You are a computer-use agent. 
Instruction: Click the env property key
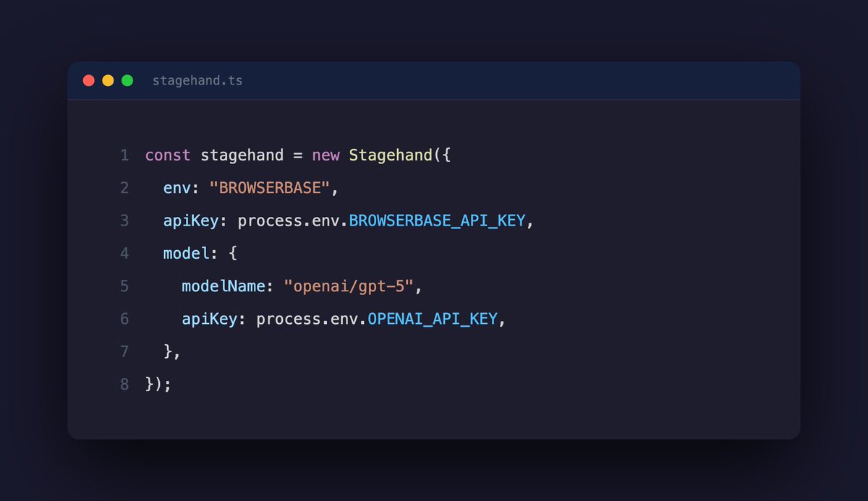point(177,188)
